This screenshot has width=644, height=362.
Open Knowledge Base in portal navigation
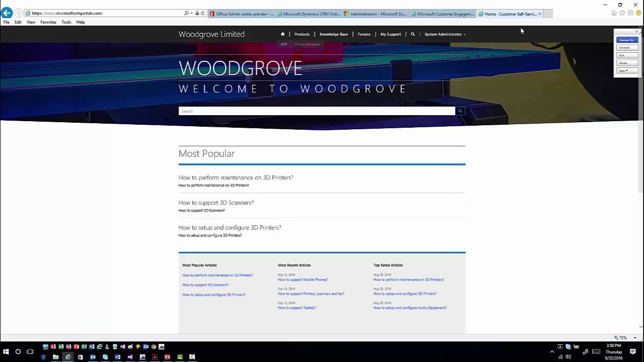point(334,34)
